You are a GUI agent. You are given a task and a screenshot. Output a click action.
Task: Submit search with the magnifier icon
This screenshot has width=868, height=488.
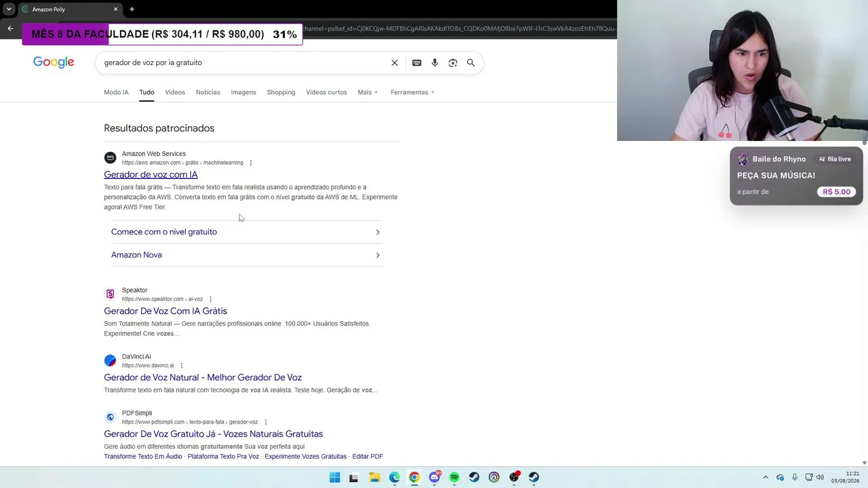tap(471, 63)
